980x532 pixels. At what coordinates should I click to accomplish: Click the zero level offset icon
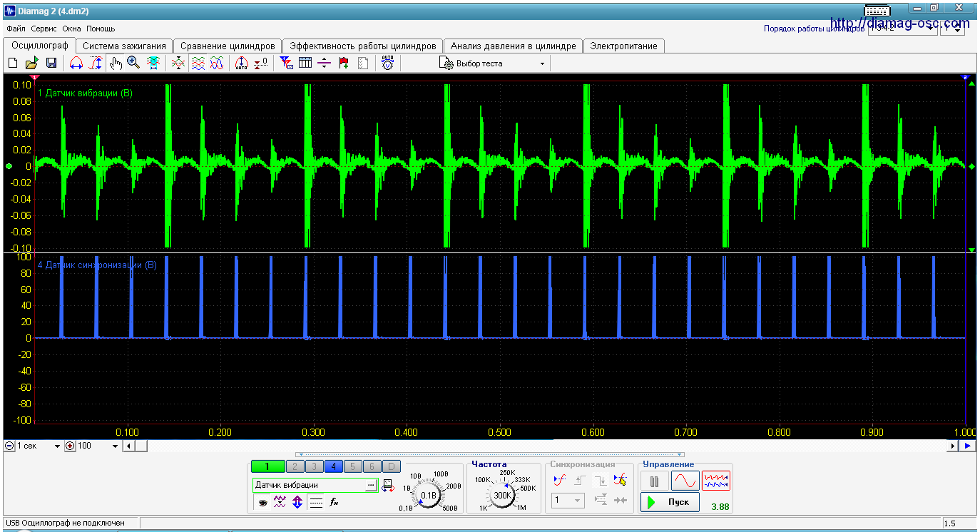[x=261, y=63]
